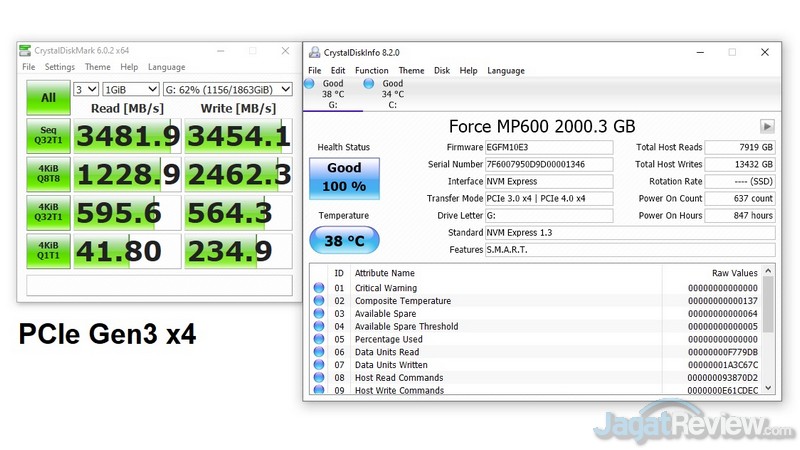Viewport: 800px width, 450px height.
Task: Open the target drive dropdown G: 62%
Action: [228, 89]
